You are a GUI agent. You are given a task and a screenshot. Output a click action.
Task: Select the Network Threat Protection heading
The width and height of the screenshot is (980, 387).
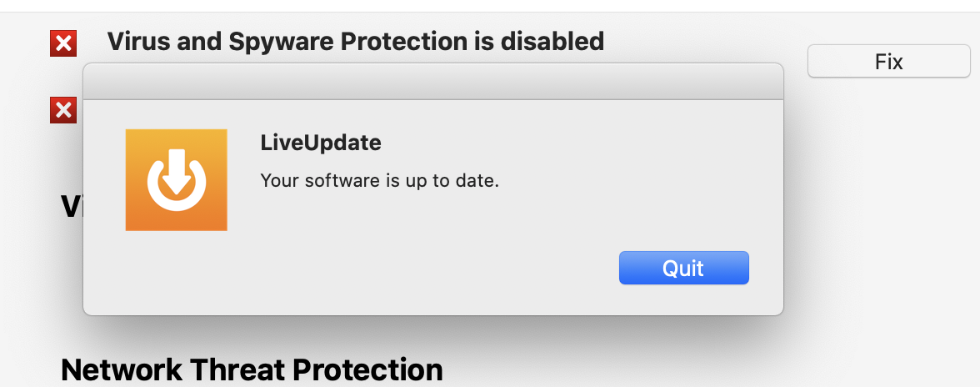252,369
